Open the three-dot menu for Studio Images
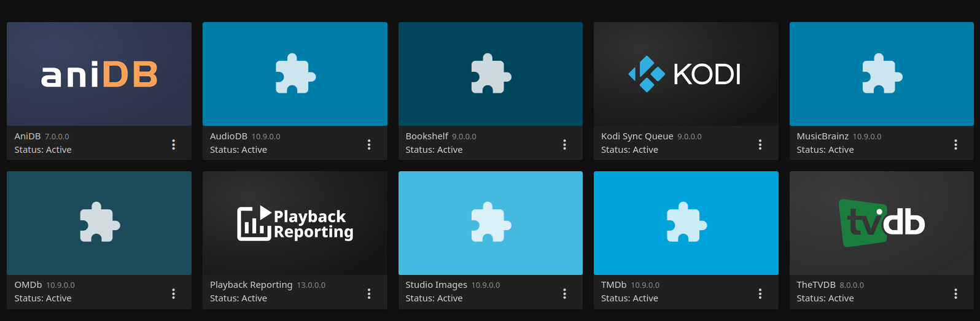Image resolution: width=980 pixels, height=321 pixels. (564, 293)
